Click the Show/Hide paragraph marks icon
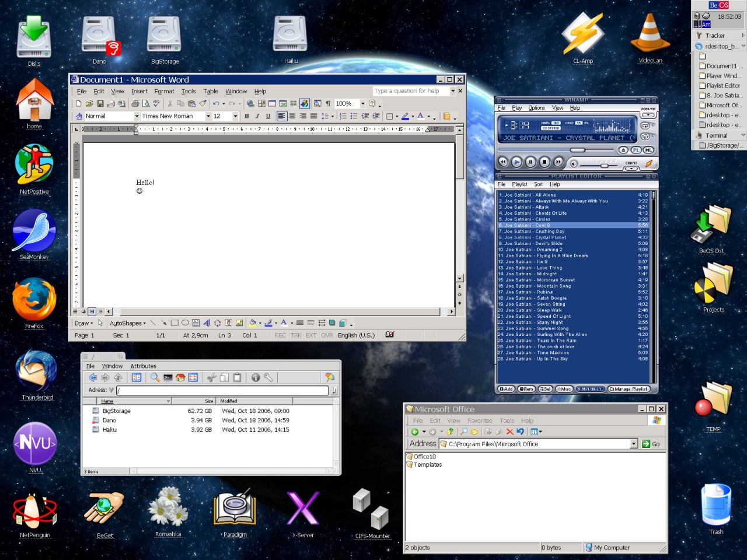This screenshot has height=560, width=747. click(328, 104)
